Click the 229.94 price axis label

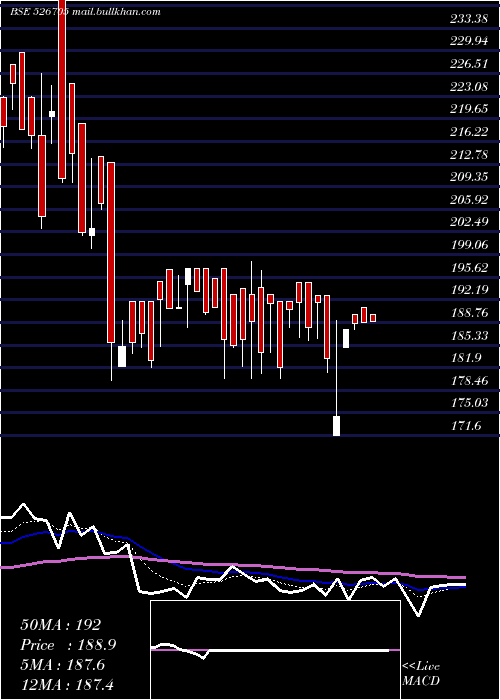(x=470, y=42)
